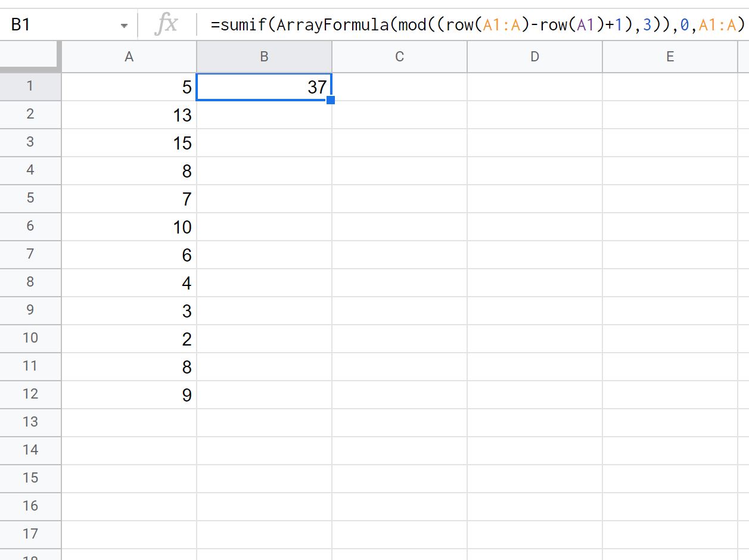Screen dimensions: 749x560
Task: Select row 4 header
Action: point(30,171)
